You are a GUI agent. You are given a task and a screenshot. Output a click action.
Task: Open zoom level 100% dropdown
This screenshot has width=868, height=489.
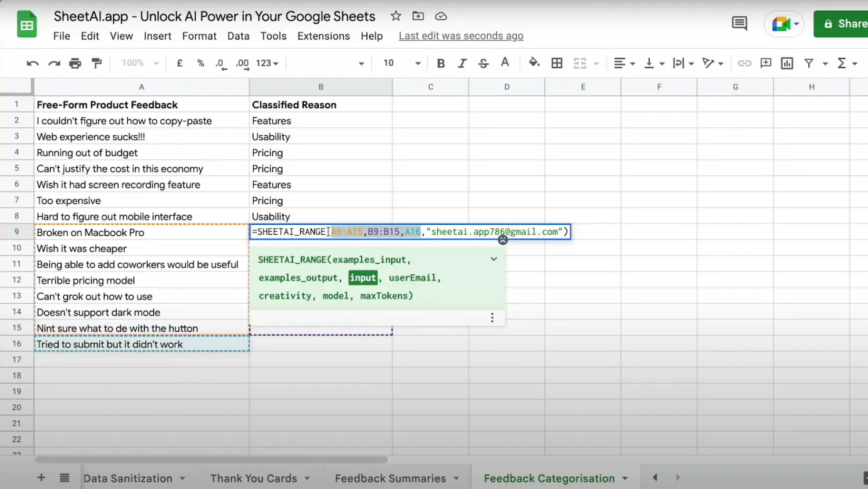point(140,63)
